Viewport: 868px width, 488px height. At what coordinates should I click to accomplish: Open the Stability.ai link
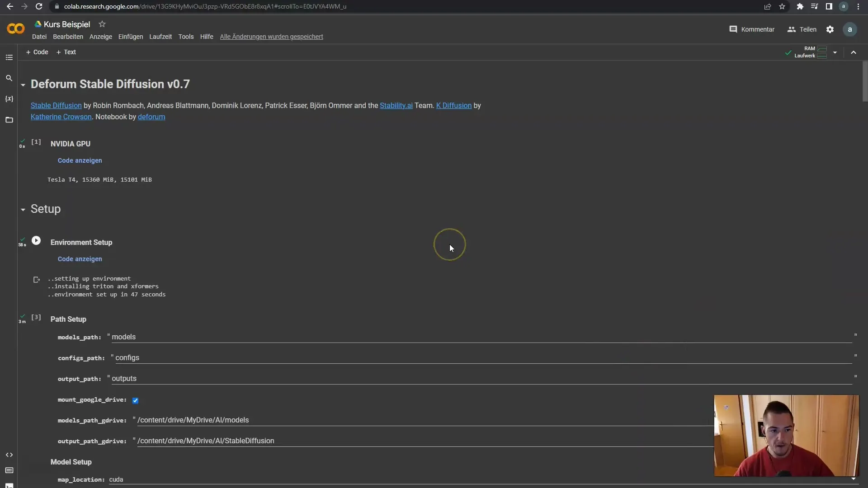[396, 105]
